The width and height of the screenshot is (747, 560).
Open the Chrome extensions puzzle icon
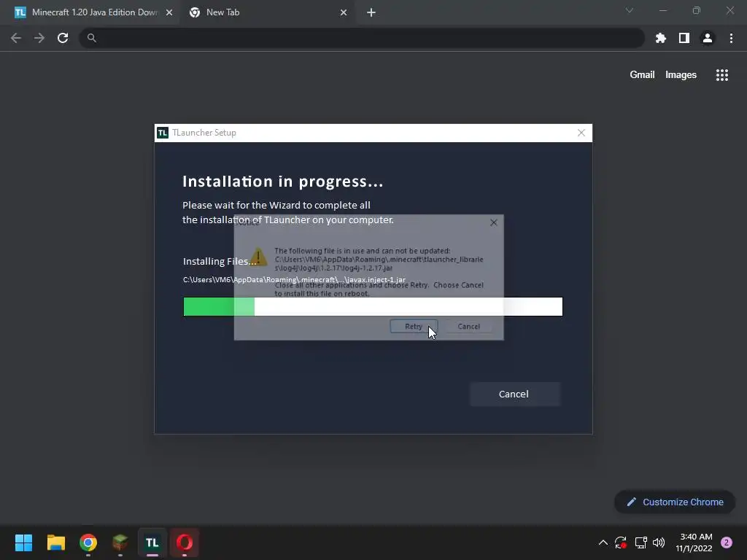click(x=661, y=38)
